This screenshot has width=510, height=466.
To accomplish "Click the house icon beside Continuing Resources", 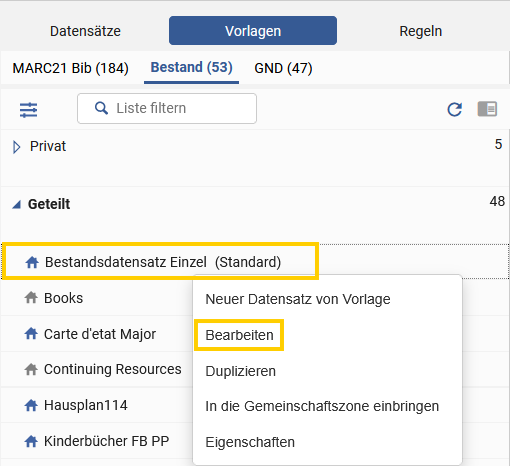I will click(31, 369).
